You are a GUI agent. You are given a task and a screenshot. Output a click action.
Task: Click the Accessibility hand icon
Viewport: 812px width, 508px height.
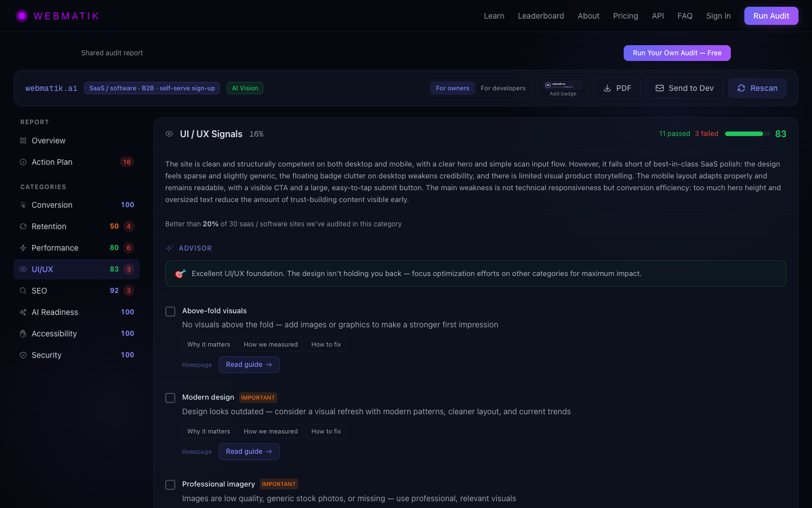[x=23, y=334]
